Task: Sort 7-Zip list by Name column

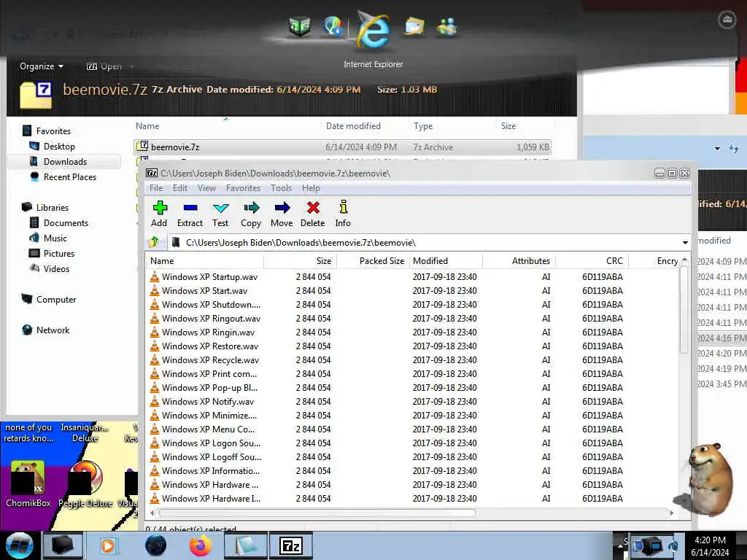Action: click(205, 261)
